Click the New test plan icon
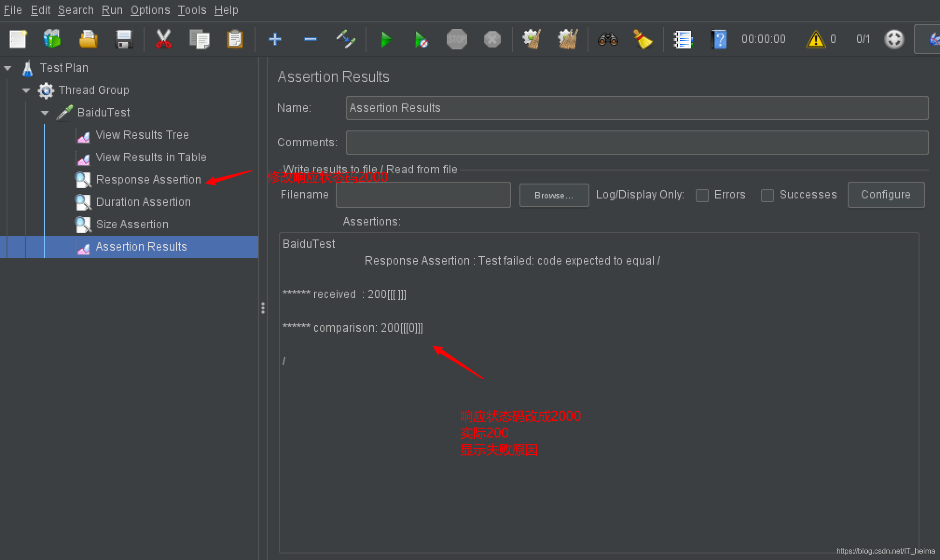This screenshot has width=940, height=560. point(18,39)
